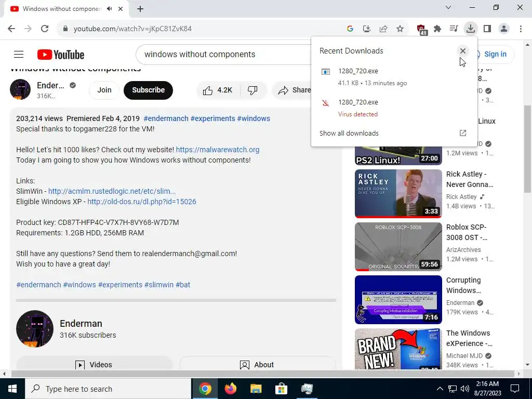Viewport: 532px width, 399px height.
Task: Dislike the video
Action: point(253,90)
